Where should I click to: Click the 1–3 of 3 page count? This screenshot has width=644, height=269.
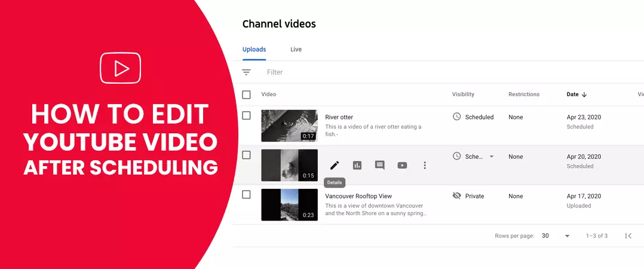(x=596, y=236)
